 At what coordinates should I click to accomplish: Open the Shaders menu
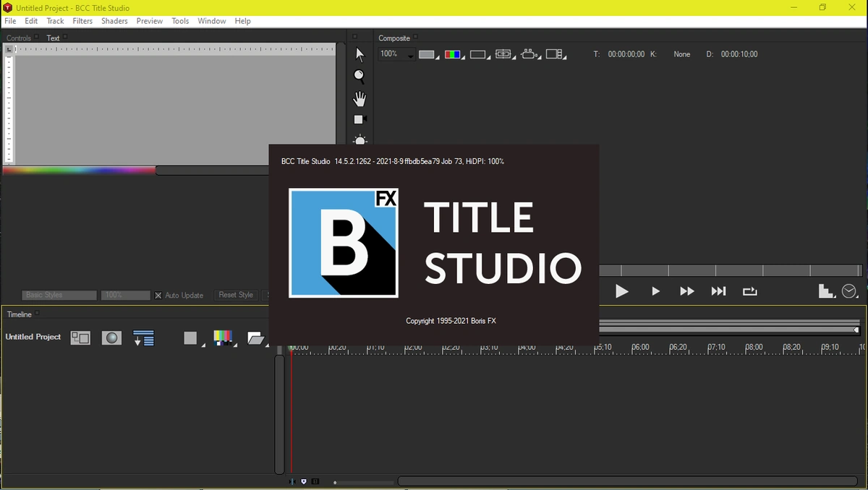click(114, 21)
